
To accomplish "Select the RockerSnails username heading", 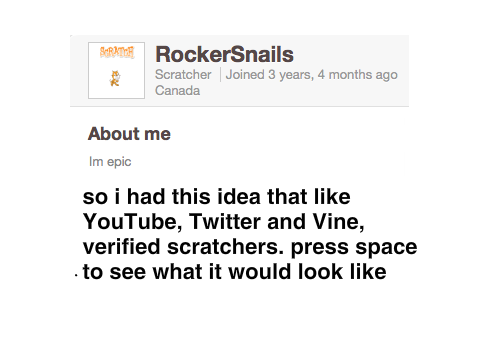I will point(224,54).
